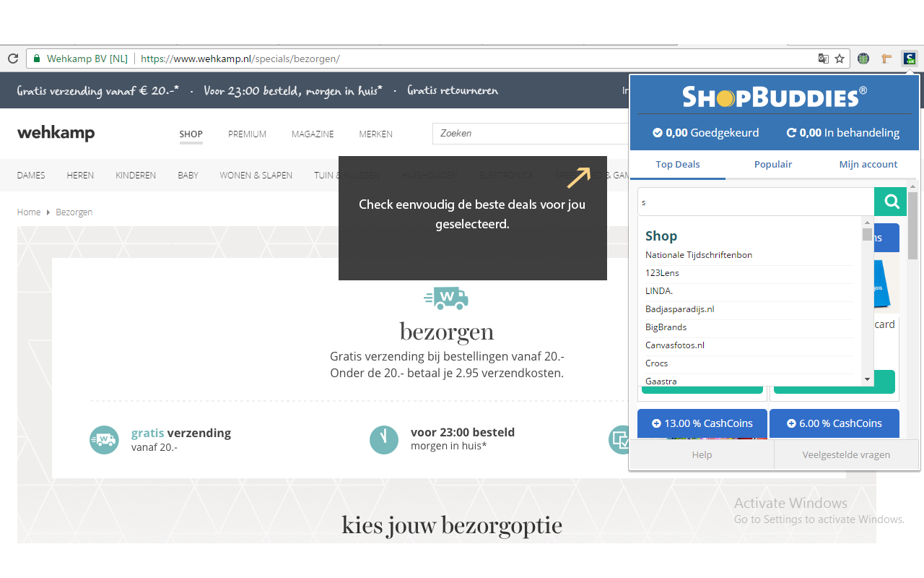This screenshot has height=578, width=924.
Task: Click the translate page icon in address bar
Action: click(x=823, y=59)
